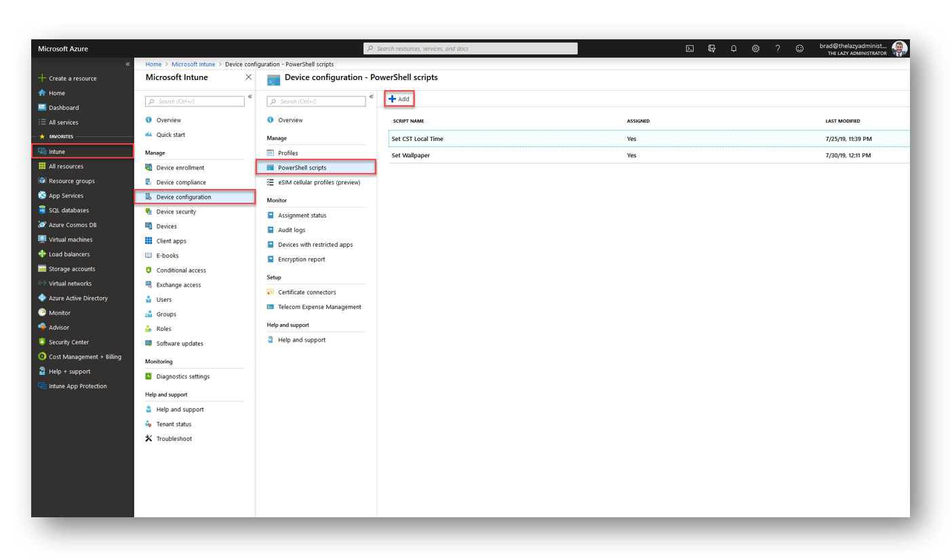The height and width of the screenshot is (560, 952).
Task: Collapse the Device configuration blade
Action: pos(372,96)
